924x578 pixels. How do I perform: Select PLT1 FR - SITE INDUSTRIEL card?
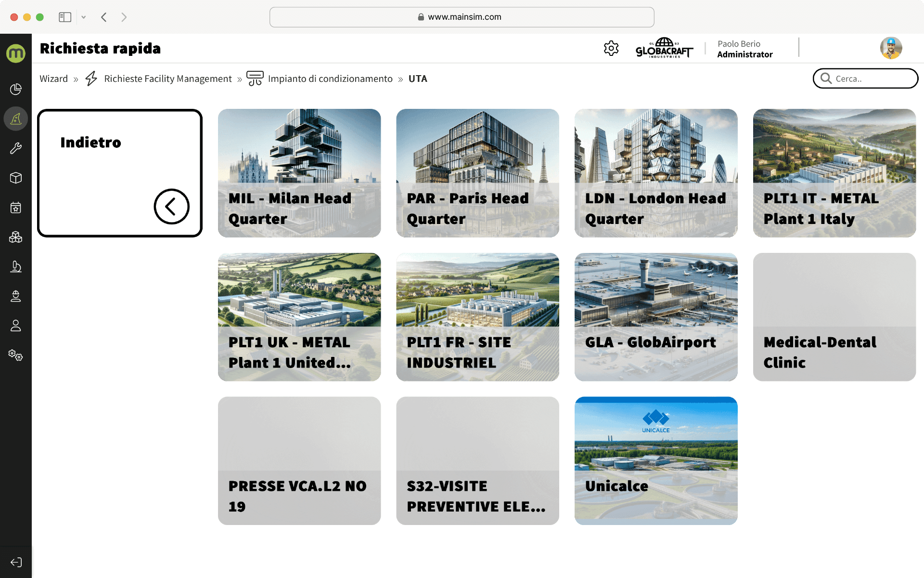pyautogui.click(x=477, y=317)
